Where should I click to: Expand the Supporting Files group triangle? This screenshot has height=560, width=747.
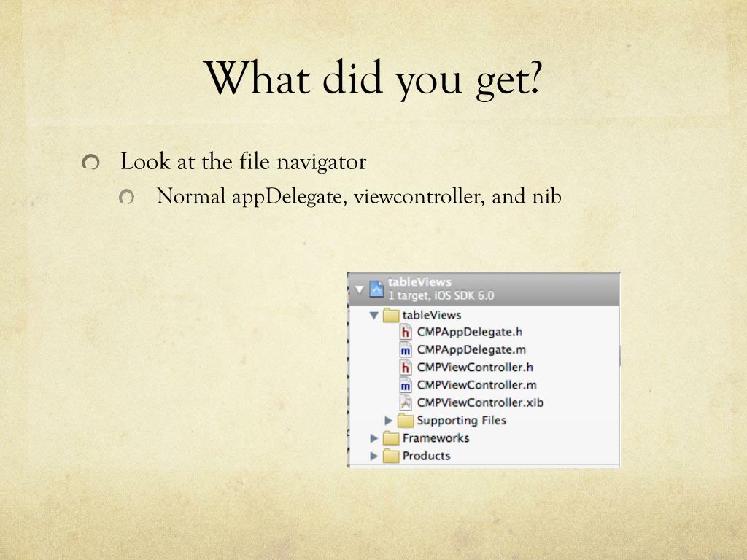coord(388,421)
